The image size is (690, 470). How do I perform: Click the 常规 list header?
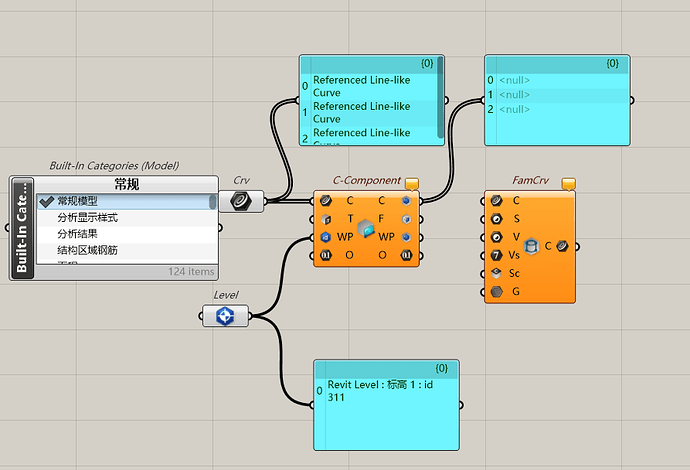click(127, 184)
